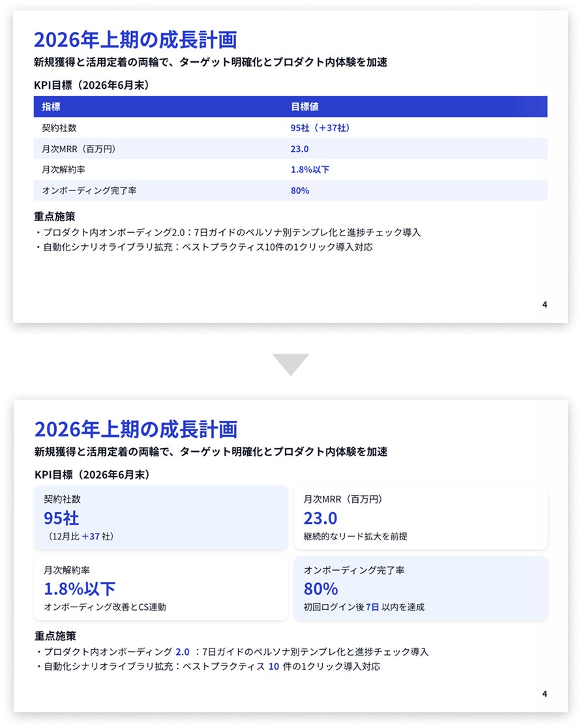581x728 pixels.
Task: Click the 80% table cell
Action: (300, 190)
